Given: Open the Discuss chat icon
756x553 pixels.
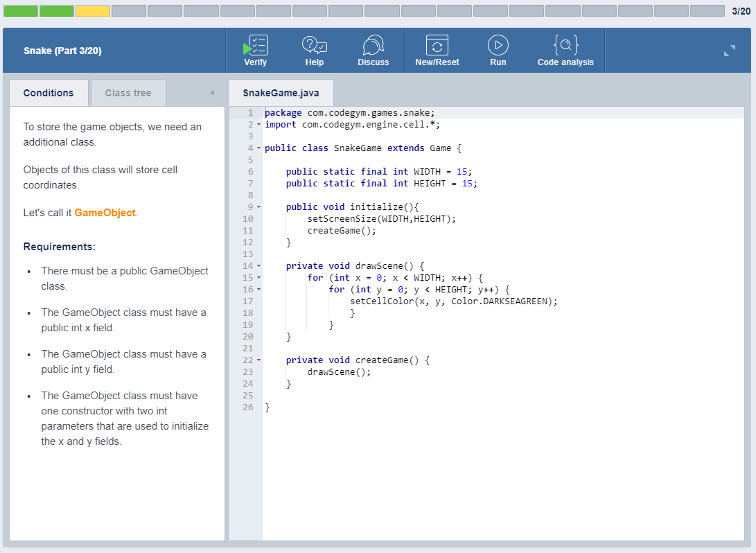Looking at the screenshot, I should 373,45.
